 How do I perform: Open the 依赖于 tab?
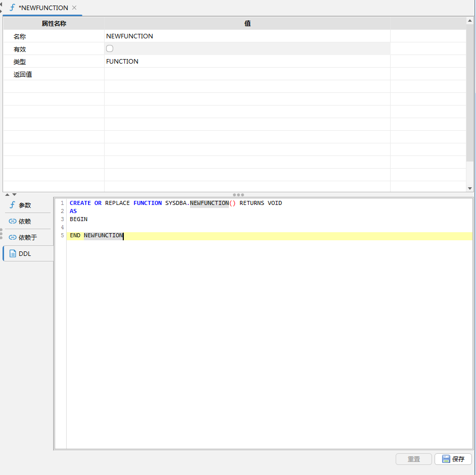(27, 237)
